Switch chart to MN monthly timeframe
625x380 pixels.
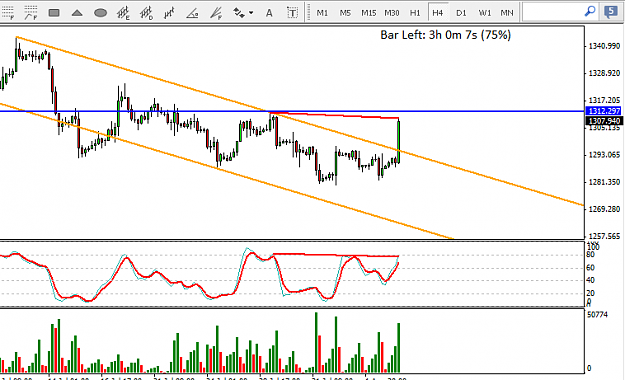pos(507,13)
